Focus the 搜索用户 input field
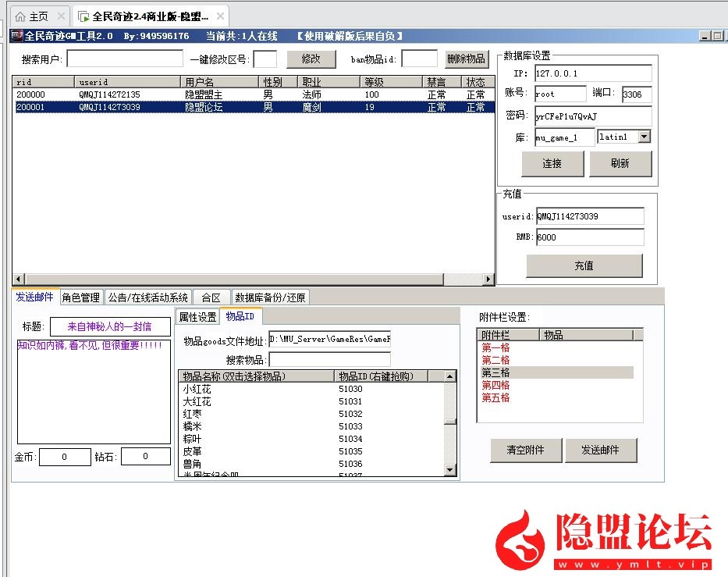The height and width of the screenshot is (577, 728). point(125,59)
